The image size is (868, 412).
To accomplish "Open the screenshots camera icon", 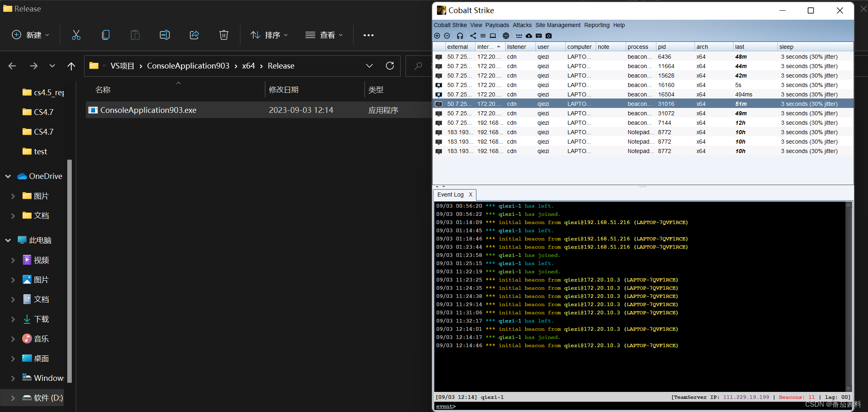I will point(549,36).
